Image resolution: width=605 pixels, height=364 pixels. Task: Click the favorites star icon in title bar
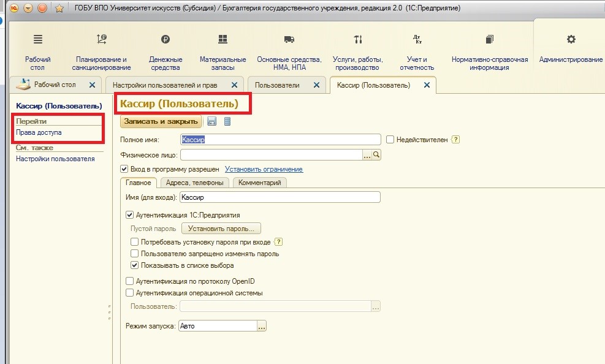coord(59,8)
